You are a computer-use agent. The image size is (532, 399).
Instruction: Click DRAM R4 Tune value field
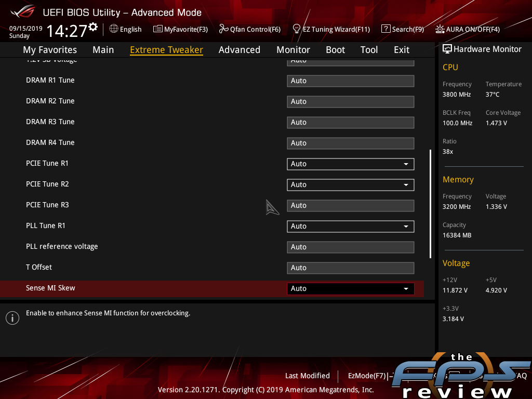pyautogui.click(x=351, y=143)
